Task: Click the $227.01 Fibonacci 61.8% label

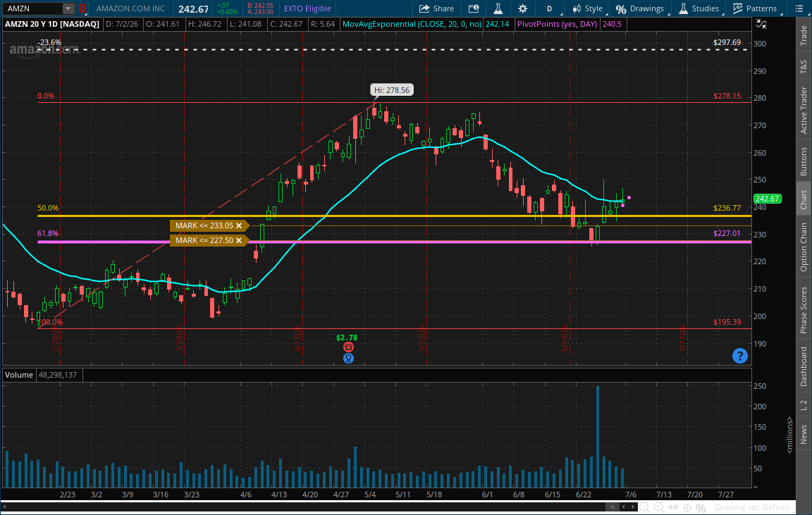Action: 727,233
